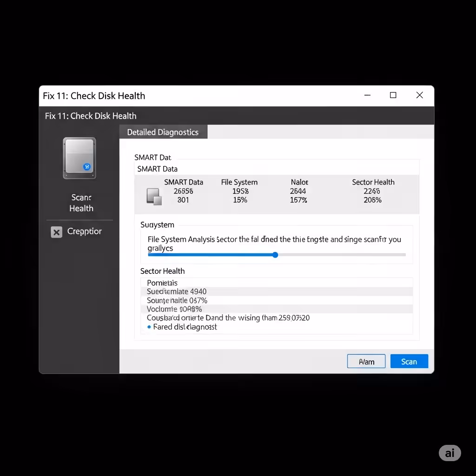The width and height of the screenshot is (476, 476).
Task: Click the Pomietais row
Action: (x=277, y=283)
